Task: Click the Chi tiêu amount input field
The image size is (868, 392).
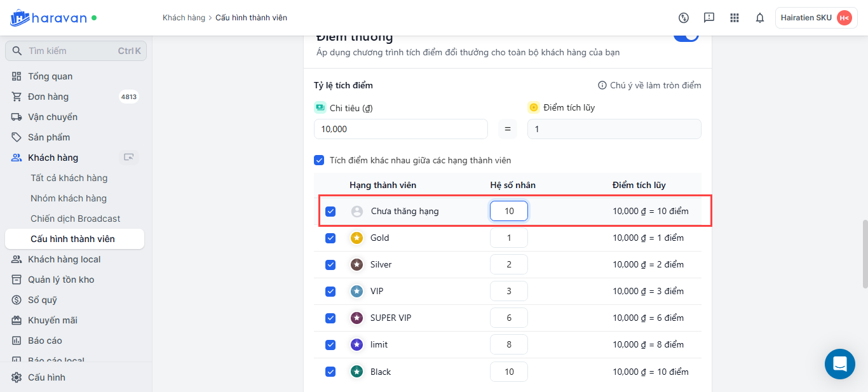Action: [400, 129]
